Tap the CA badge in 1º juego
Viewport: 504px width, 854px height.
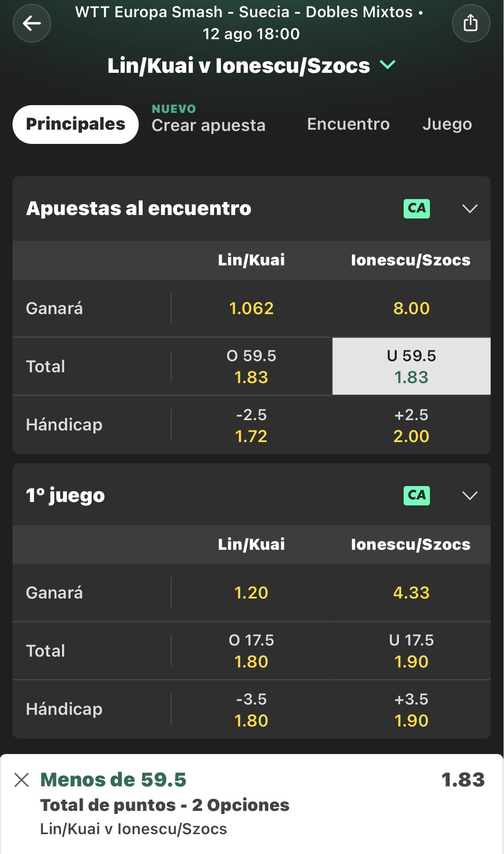coord(417,495)
